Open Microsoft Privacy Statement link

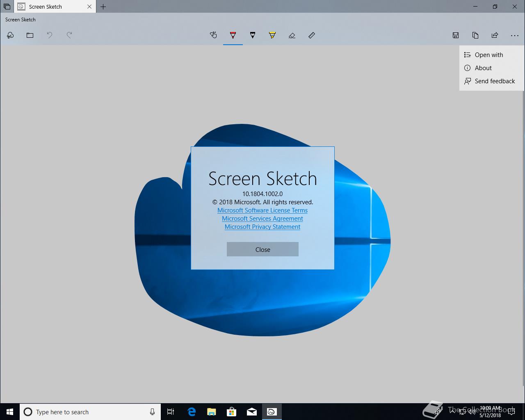pos(262,227)
